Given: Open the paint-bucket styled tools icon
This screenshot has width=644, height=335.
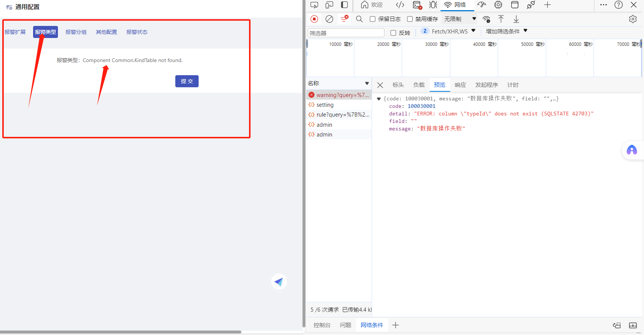Looking at the screenshot, I should click(531, 5).
